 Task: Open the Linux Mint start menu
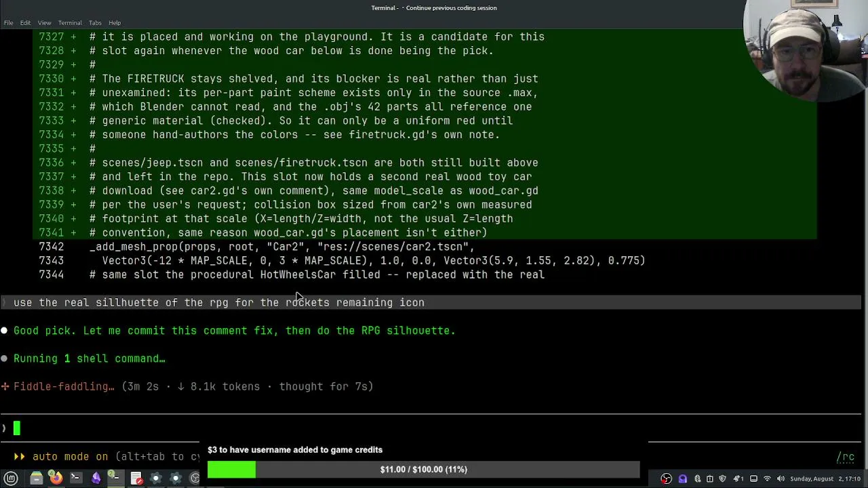(11, 479)
